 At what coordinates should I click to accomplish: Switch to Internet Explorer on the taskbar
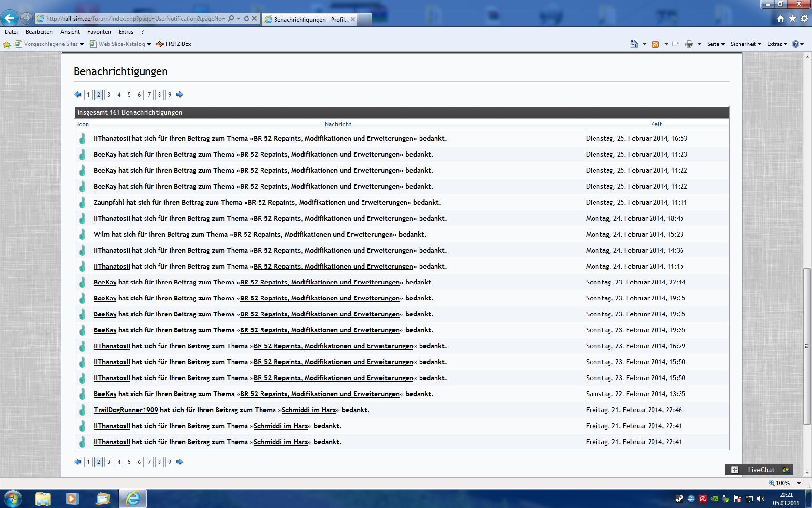click(133, 498)
